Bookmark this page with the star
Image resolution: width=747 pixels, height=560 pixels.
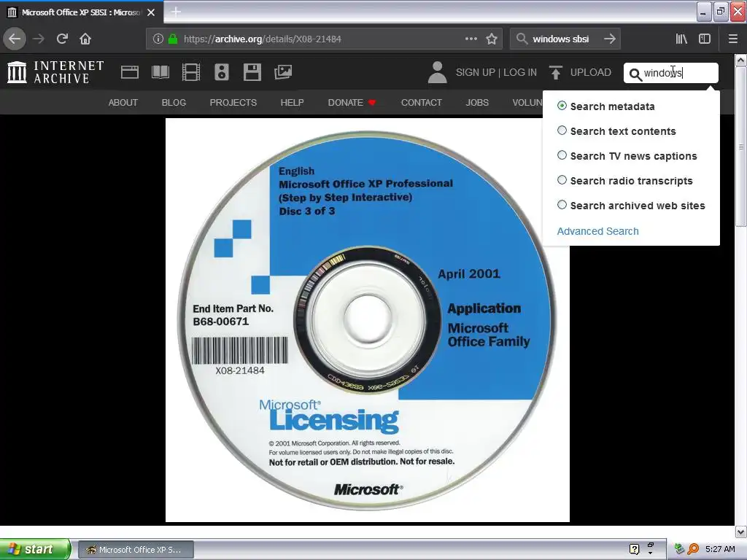click(x=492, y=39)
